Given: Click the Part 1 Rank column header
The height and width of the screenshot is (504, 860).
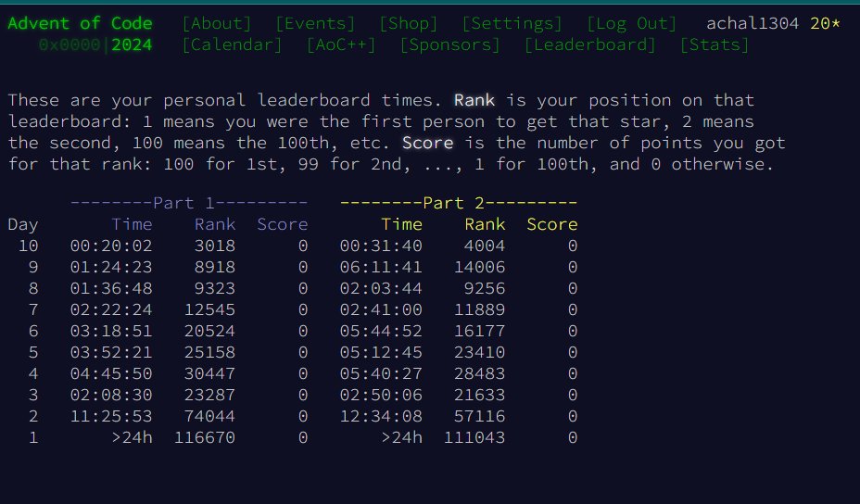Looking at the screenshot, I should pos(215,225).
